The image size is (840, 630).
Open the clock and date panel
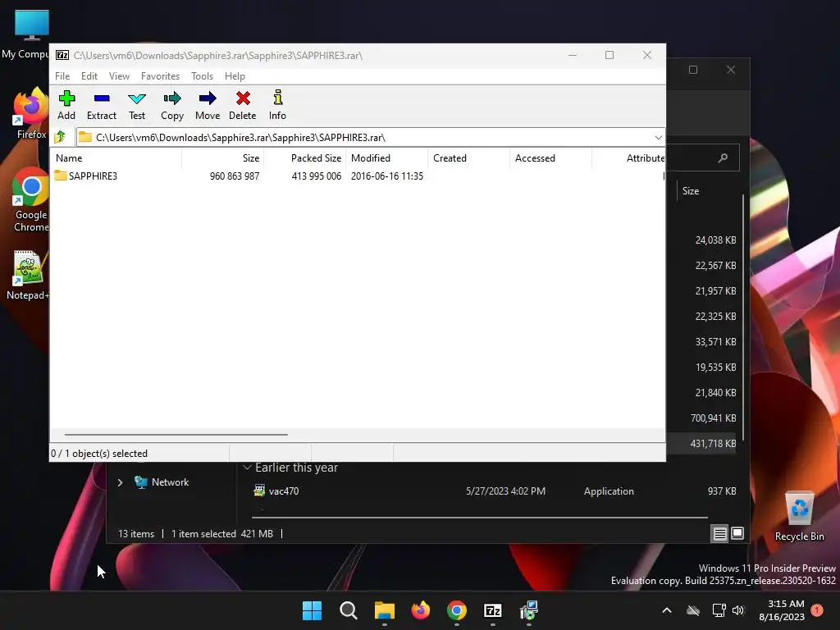pos(782,610)
